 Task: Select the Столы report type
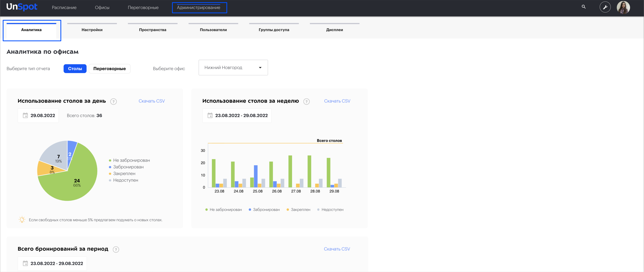pos(75,69)
